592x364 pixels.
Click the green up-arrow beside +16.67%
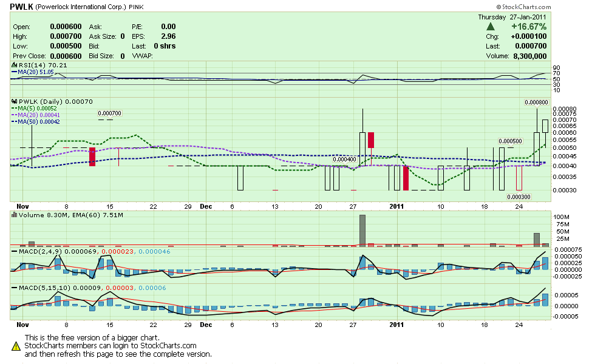(x=491, y=27)
